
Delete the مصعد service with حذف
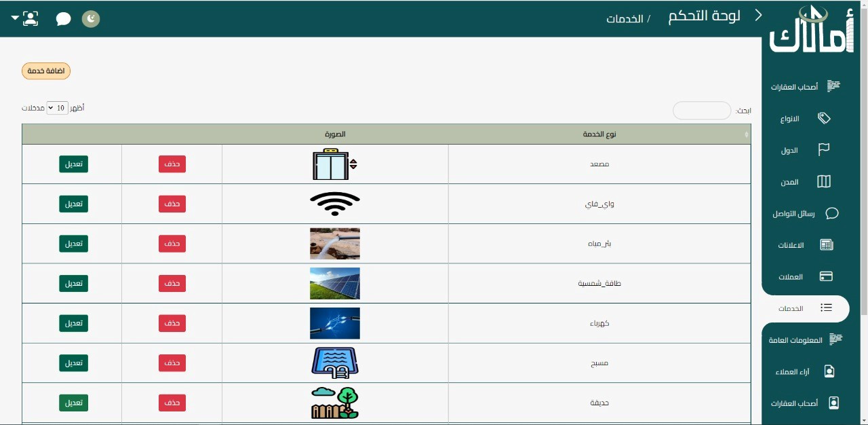click(172, 164)
